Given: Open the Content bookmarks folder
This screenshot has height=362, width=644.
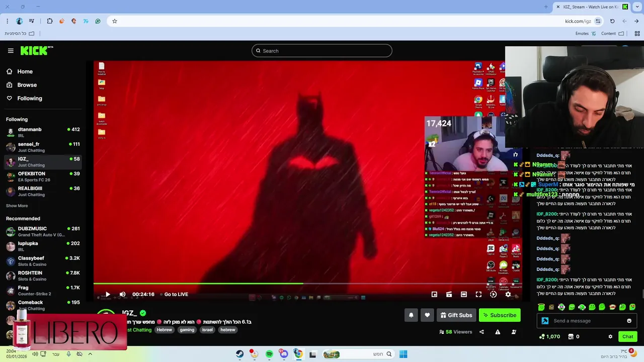Looking at the screenshot, I should (x=612, y=34).
